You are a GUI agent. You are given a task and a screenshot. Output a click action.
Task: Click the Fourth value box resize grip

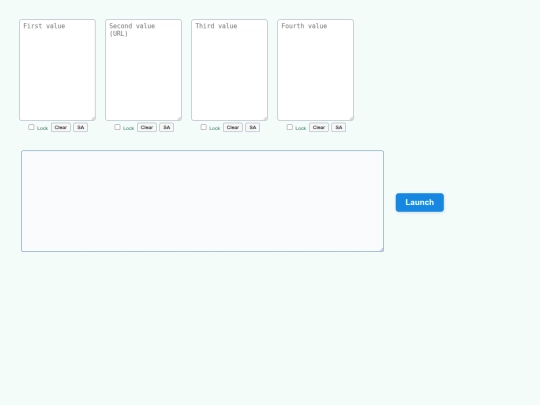point(351,118)
